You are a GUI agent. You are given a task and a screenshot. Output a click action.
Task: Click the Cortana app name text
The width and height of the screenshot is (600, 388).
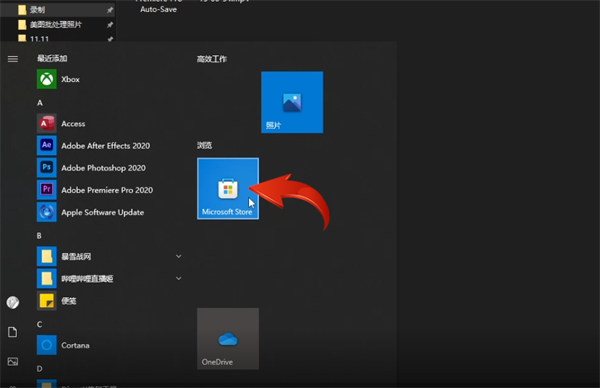75,345
